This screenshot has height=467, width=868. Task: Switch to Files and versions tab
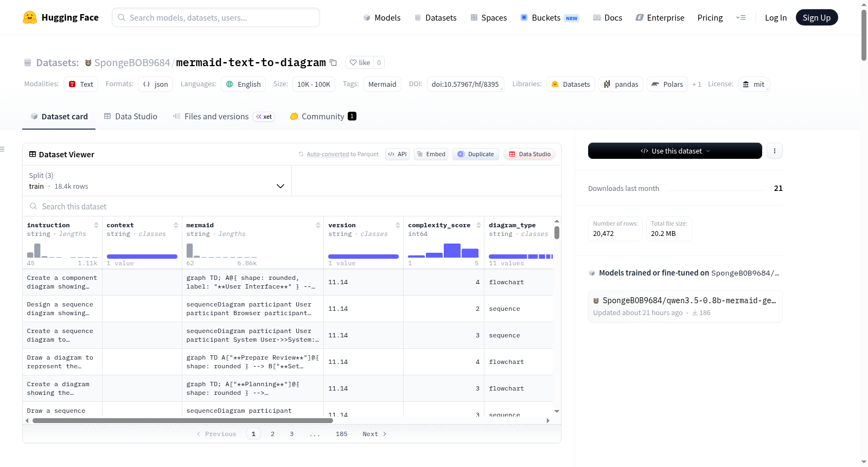click(x=224, y=117)
